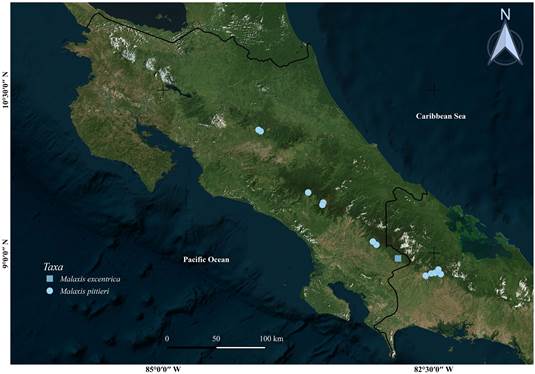Click the white segment of the scale bar
This screenshot has height=374, width=535.
[x=241, y=347]
